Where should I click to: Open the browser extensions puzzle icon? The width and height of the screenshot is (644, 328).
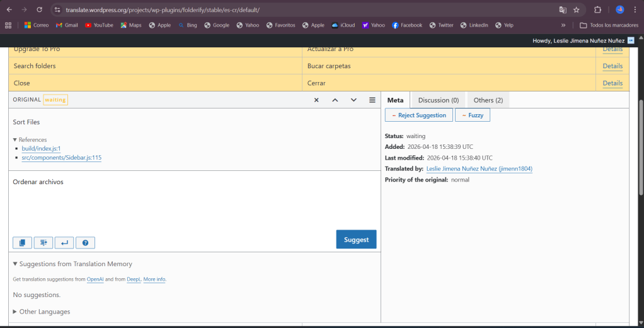pyautogui.click(x=597, y=10)
